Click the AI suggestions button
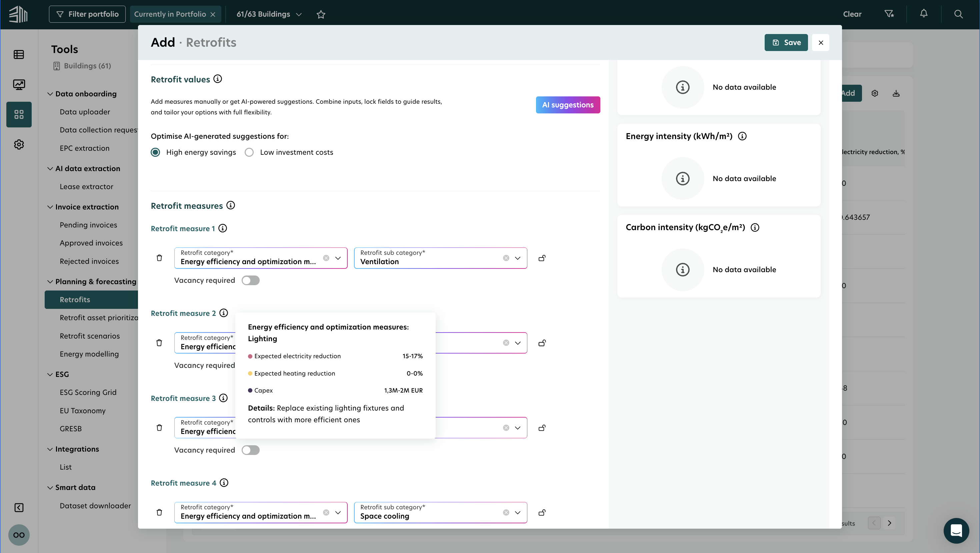The image size is (980, 553). 568,105
